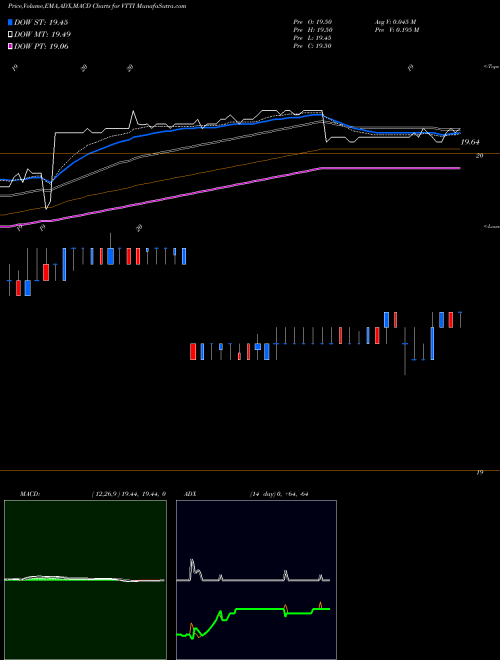
Task: Select the 'DOW MT: 19.49' legend label
Action: pos(42,35)
